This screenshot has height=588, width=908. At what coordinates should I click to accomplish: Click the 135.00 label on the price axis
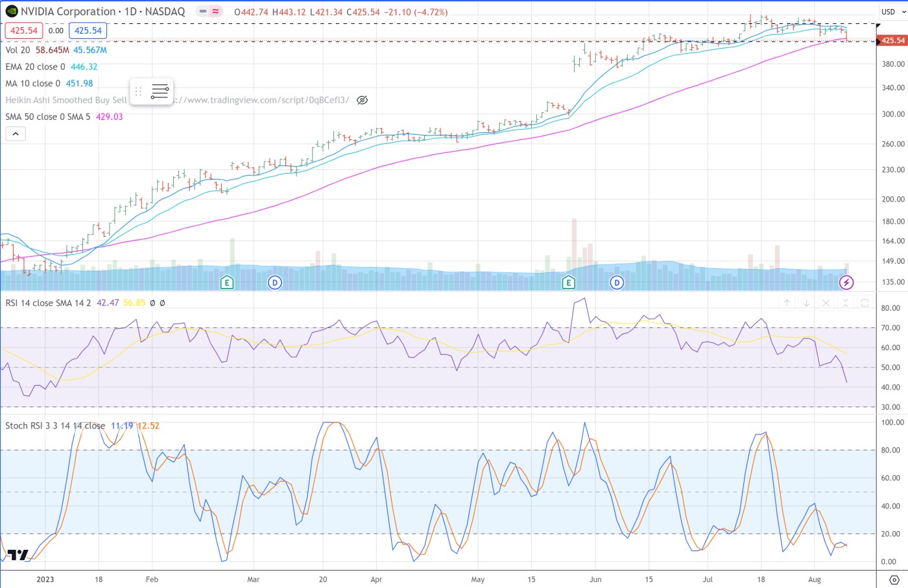click(893, 282)
